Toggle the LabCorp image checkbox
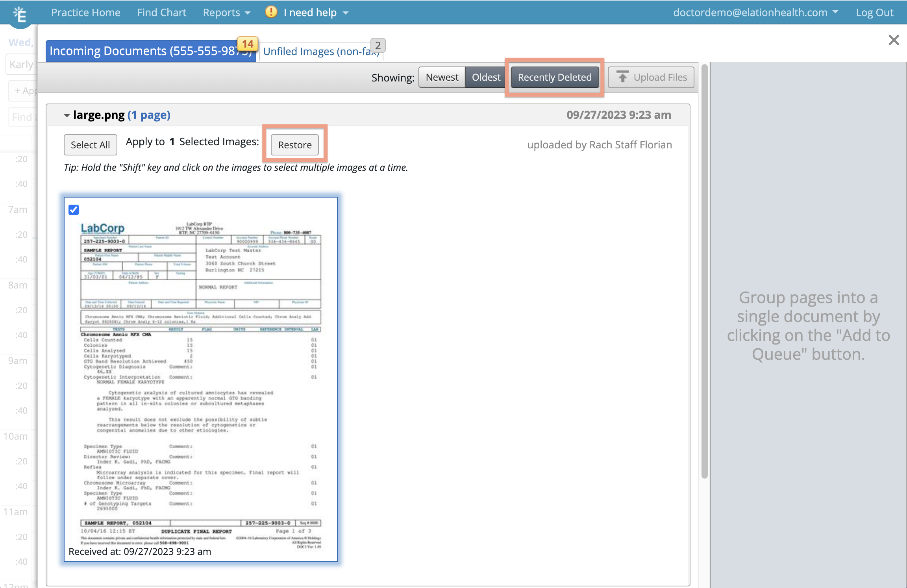The width and height of the screenshot is (907, 588). (74, 209)
